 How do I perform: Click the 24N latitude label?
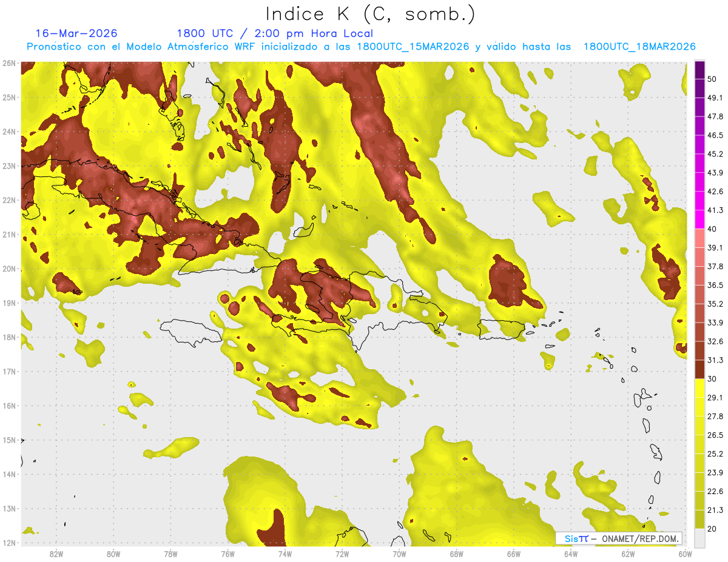pyautogui.click(x=9, y=132)
